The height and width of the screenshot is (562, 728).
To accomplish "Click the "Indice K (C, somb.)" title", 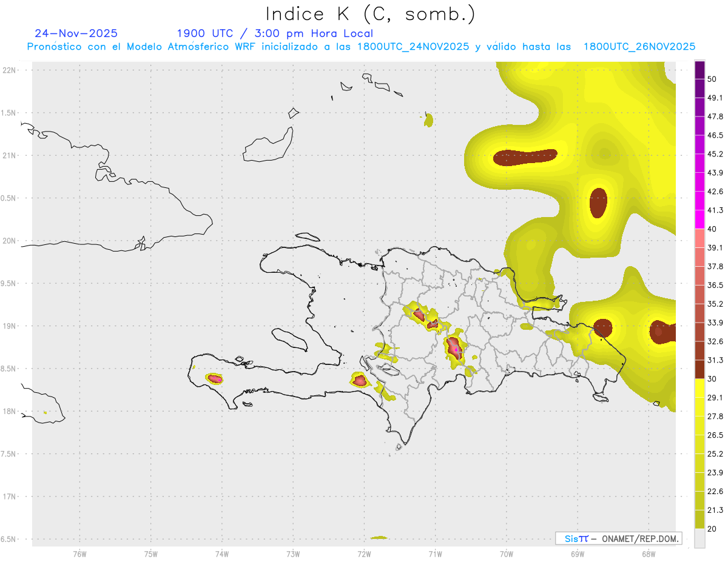I will tap(370, 14).
